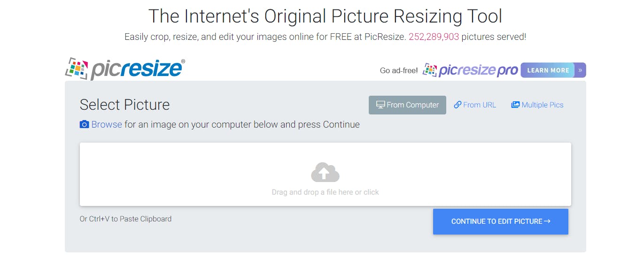The width and height of the screenshot is (644, 258).
Task: Select the From URL tab label
Action: (479, 105)
